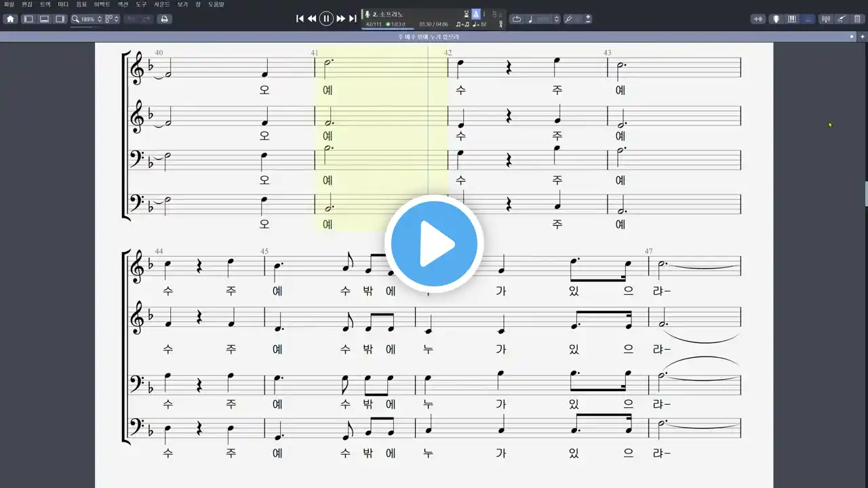Viewport: 868px width, 488px height.
Task: Open the 도움말 menu
Action: [216, 4]
